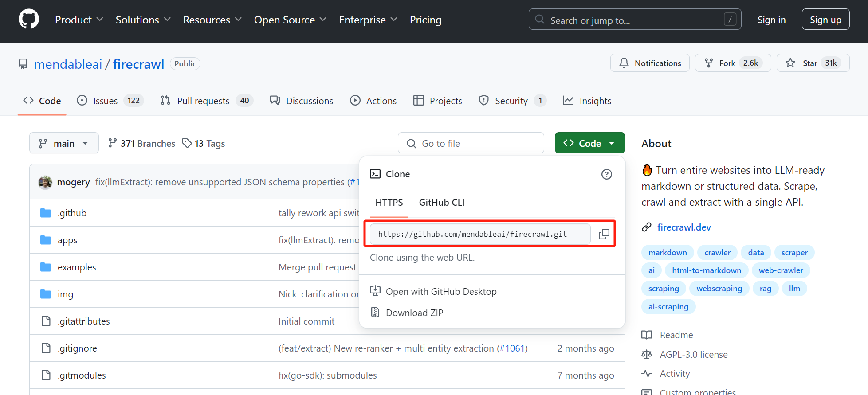Image resolution: width=868 pixels, height=395 pixels.
Task: Open the Projects tab
Action: (437, 101)
